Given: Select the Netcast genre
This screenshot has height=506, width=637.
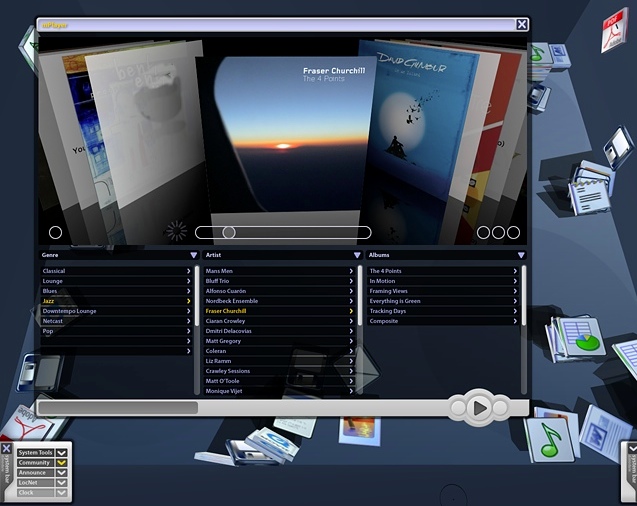Looking at the screenshot, I should point(116,321).
